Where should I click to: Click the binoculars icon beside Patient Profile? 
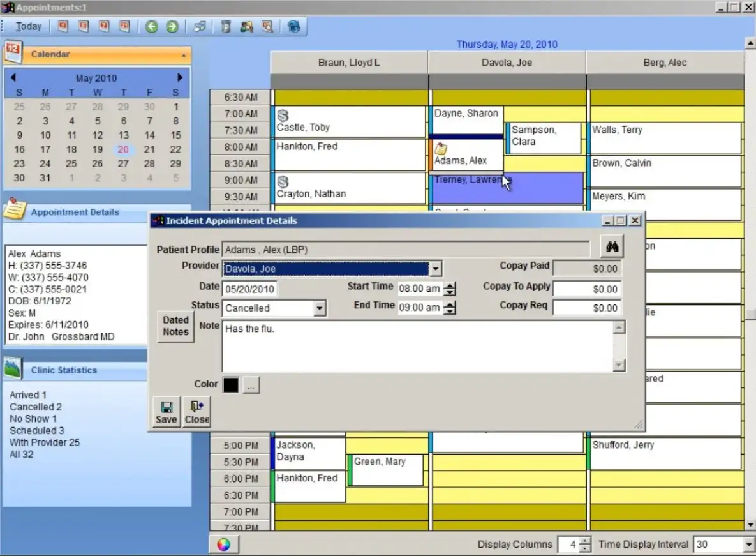tap(611, 245)
